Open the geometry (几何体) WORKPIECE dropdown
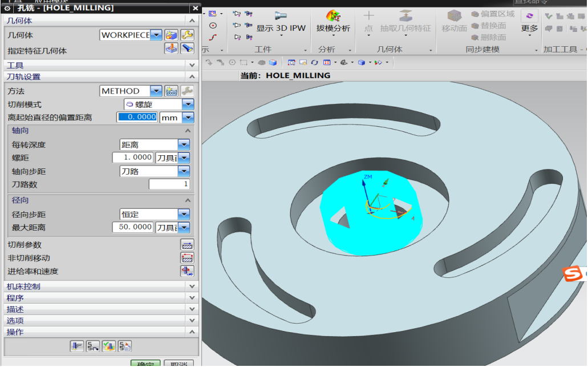The image size is (588, 367). 156,35
